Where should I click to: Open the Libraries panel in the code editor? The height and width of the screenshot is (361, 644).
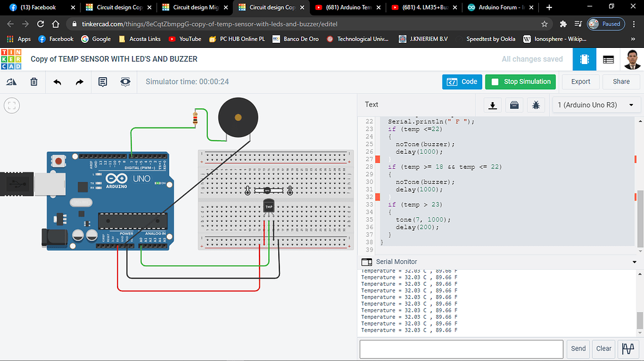click(514, 105)
